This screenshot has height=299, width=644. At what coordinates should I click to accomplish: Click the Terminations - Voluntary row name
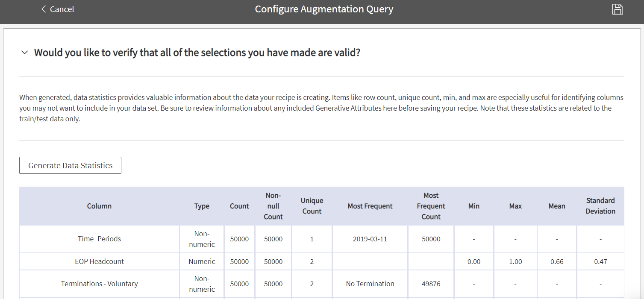click(99, 284)
